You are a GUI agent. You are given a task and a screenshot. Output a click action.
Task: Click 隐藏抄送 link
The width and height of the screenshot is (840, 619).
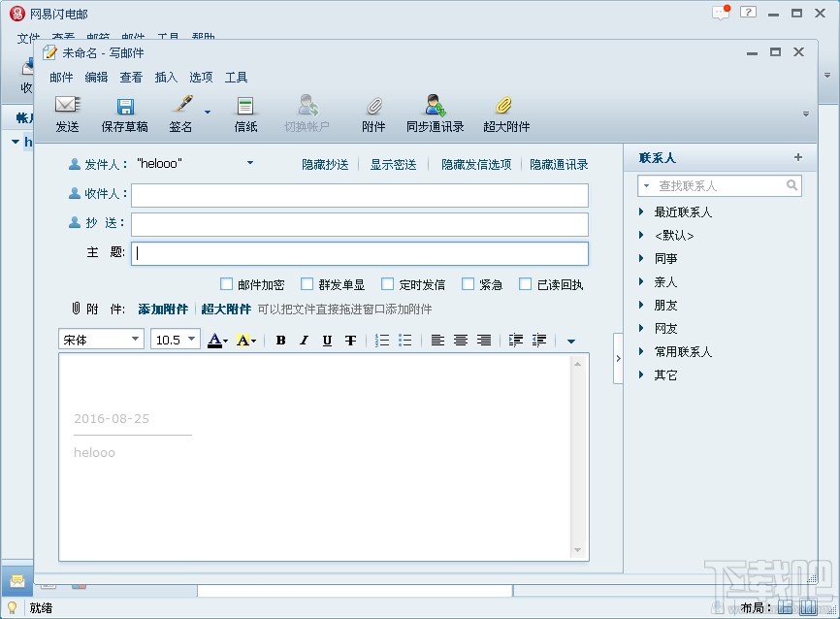coord(325,165)
